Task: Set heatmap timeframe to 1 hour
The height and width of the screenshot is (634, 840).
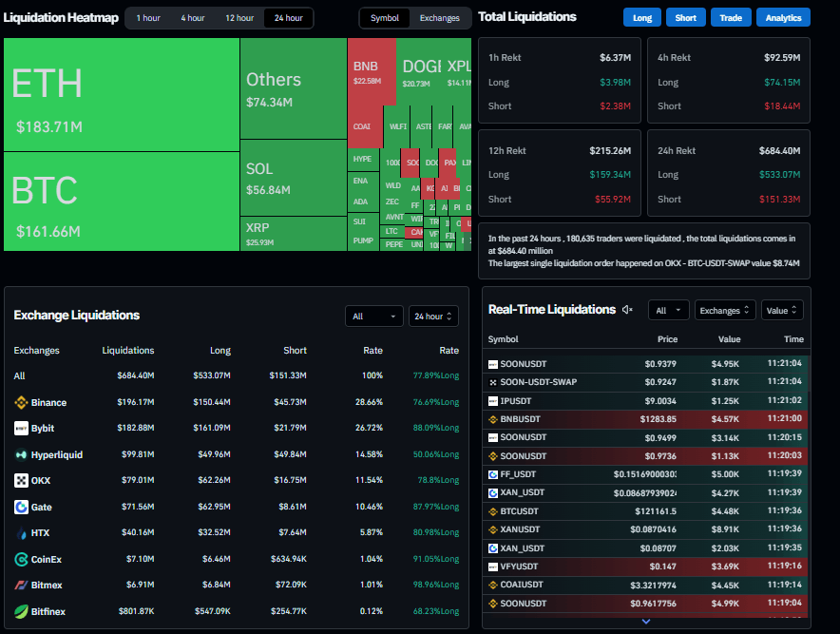Action: [x=147, y=18]
